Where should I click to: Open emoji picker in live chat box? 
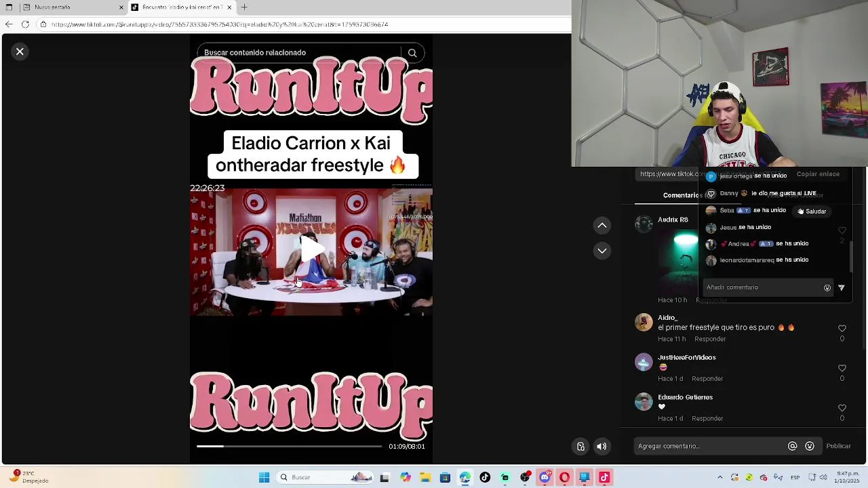[827, 288]
